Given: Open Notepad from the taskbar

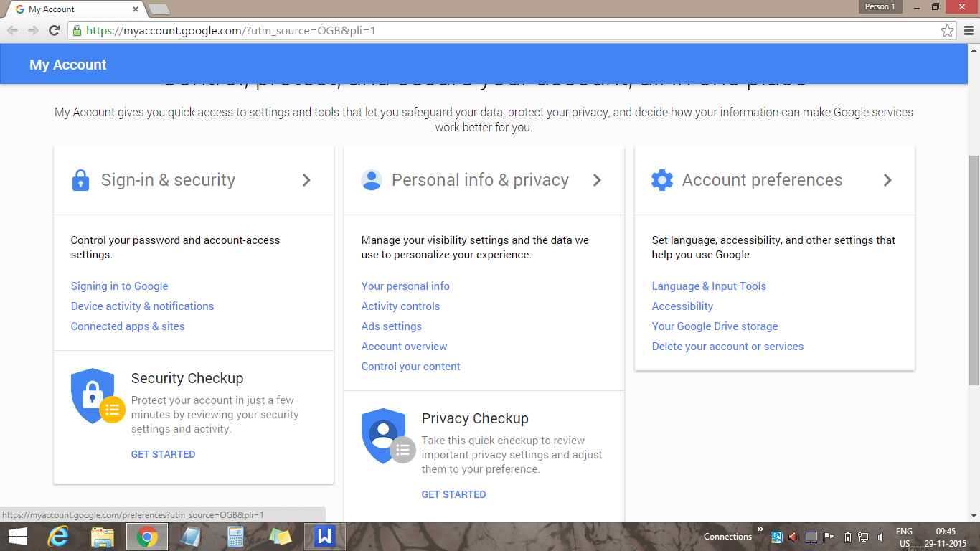Looking at the screenshot, I should [x=192, y=537].
